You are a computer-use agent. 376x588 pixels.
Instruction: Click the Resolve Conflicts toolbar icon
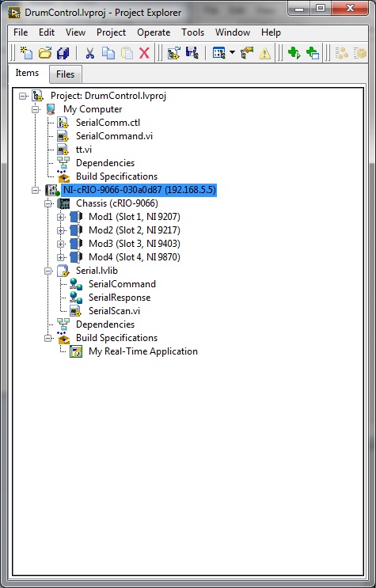coord(247,53)
